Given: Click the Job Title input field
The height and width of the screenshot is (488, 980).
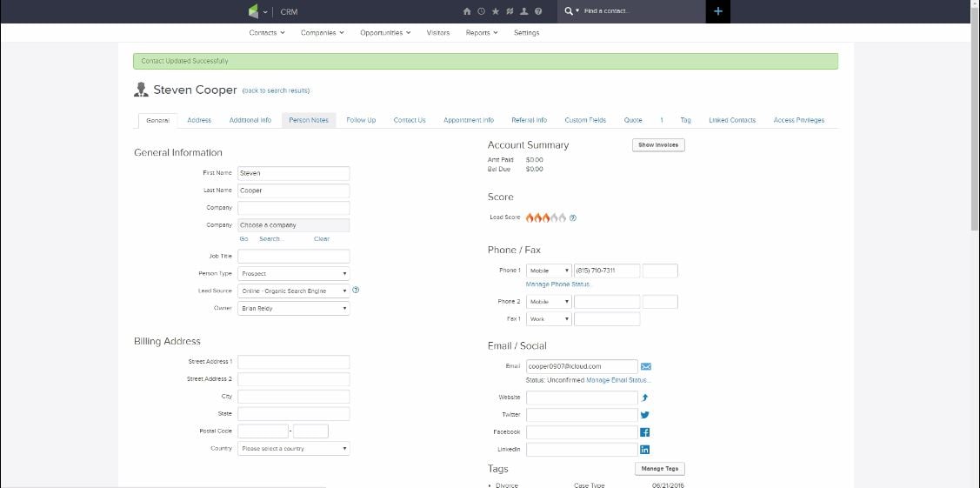Looking at the screenshot, I should (x=293, y=256).
